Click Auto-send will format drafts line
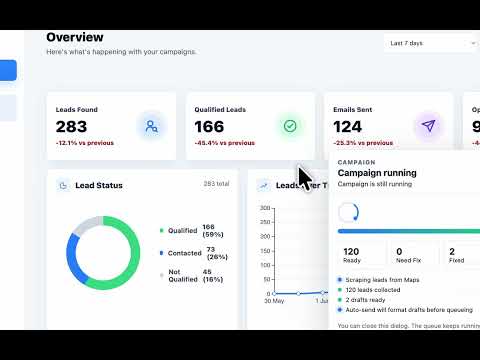 (405, 310)
